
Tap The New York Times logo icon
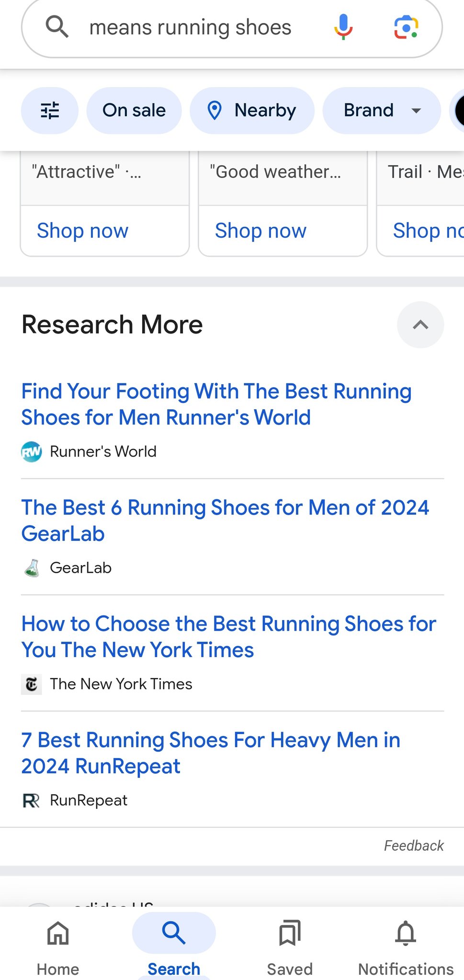click(32, 684)
